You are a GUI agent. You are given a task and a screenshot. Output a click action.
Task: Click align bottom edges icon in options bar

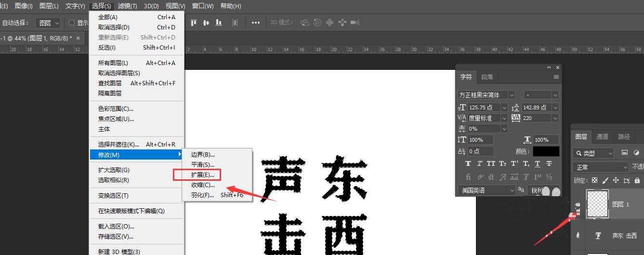point(219,23)
